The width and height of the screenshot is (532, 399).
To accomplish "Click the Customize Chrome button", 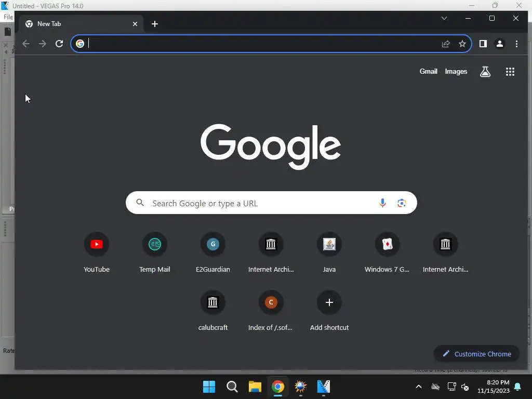I will pyautogui.click(x=476, y=354).
